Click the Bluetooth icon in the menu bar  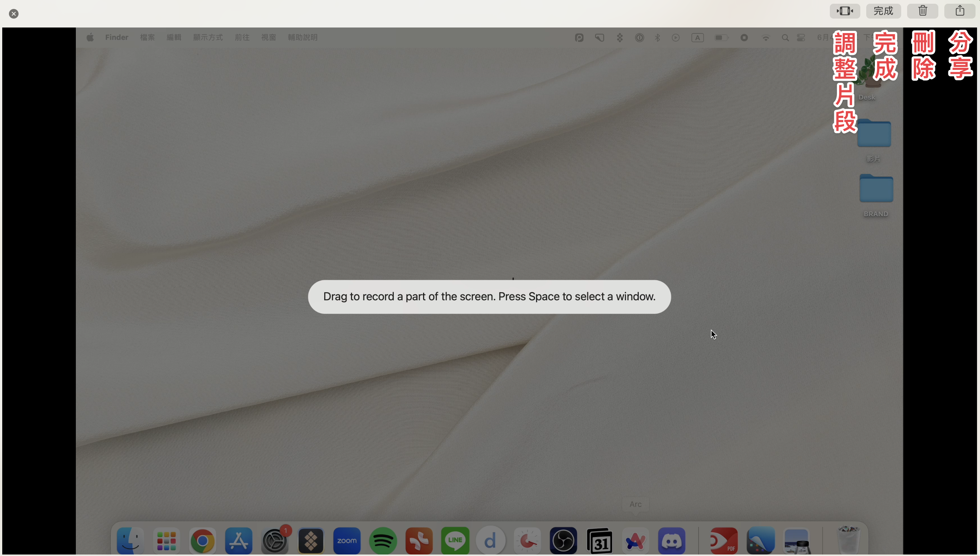pos(657,38)
